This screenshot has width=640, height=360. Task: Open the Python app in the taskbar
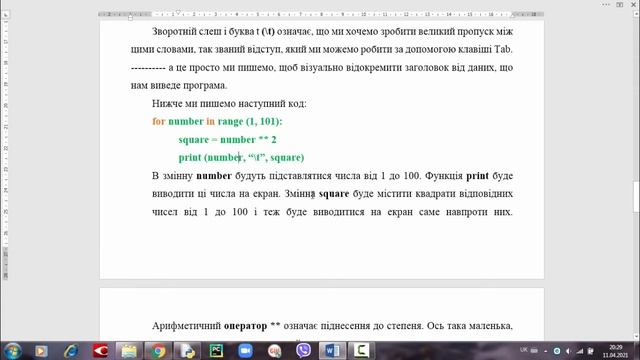[187, 351]
